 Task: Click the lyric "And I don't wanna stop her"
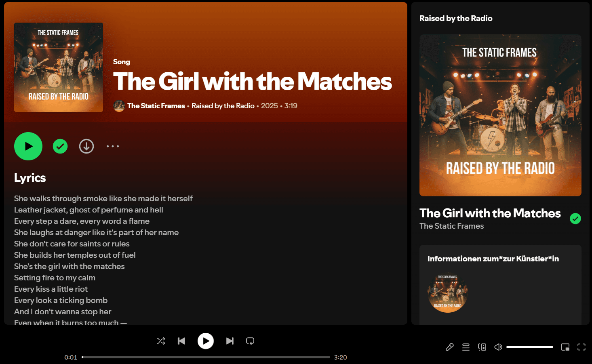click(x=63, y=311)
